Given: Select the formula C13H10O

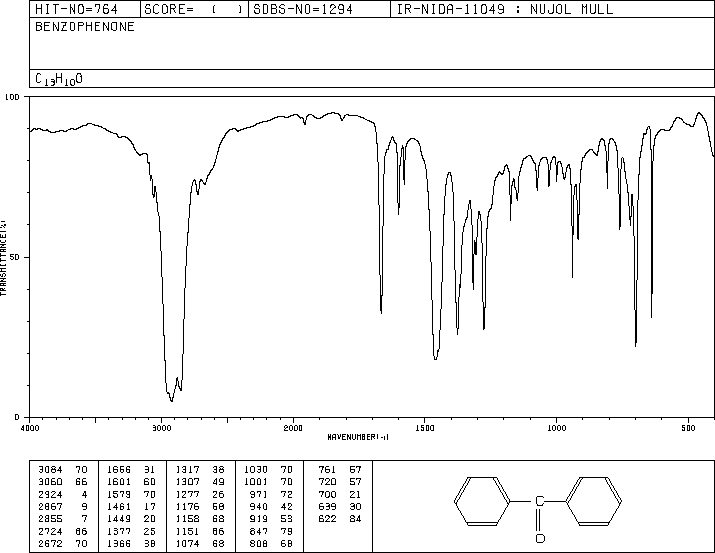Looking at the screenshot, I should point(59,79).
